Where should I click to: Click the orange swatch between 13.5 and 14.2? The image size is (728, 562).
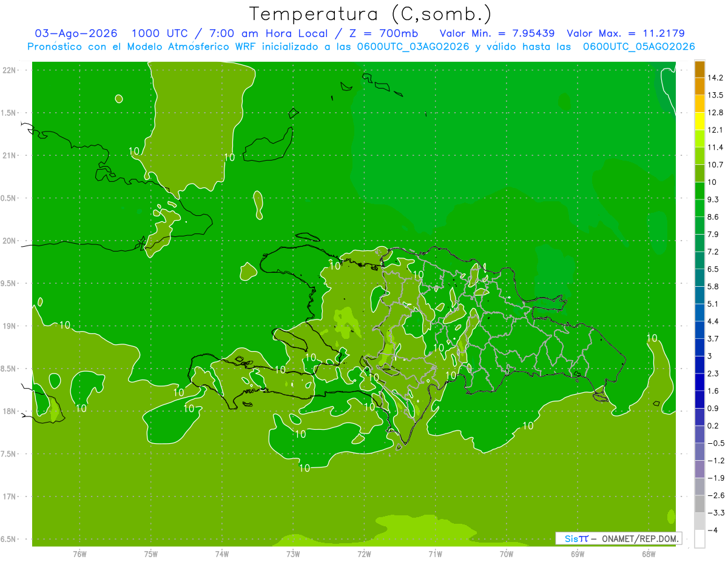699,87
